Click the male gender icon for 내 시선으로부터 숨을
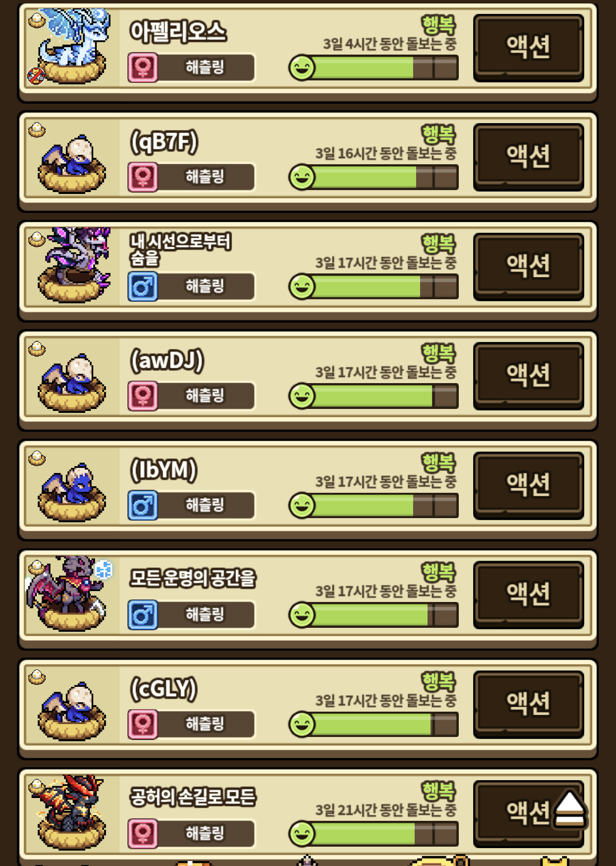Screen dimensions: 616x866 point(143,286)
